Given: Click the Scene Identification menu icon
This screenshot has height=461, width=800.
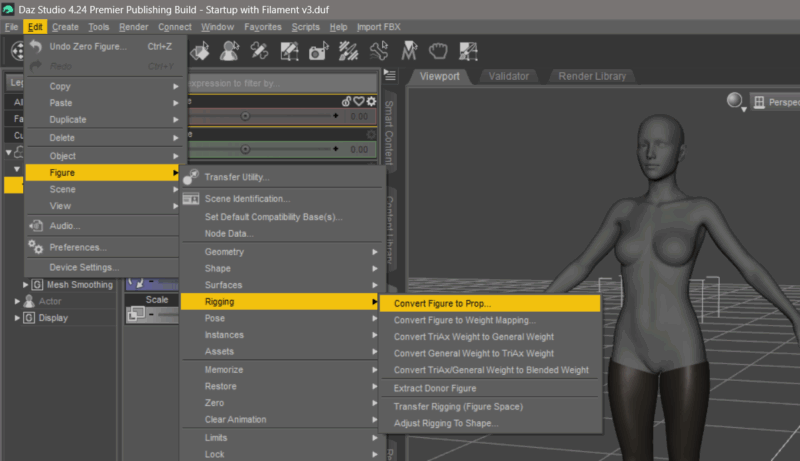Looking at the screenshot, I should coord(191,199).
